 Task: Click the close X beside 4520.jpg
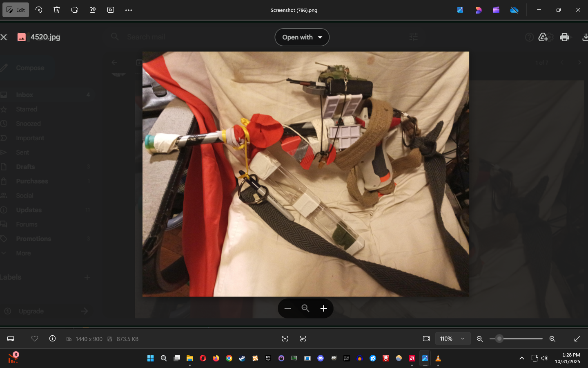pos(4,37)
